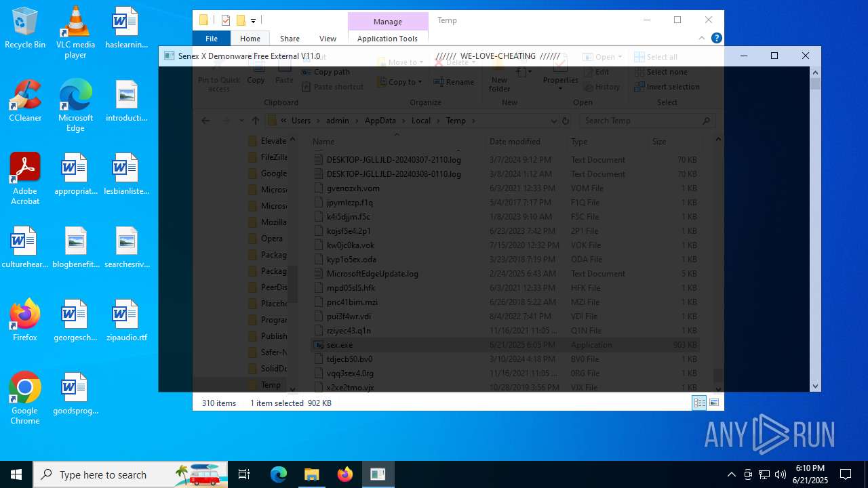The image size is (868, 488).
Task: Select the culturehear... Word document icon
Action: (25, 248)
